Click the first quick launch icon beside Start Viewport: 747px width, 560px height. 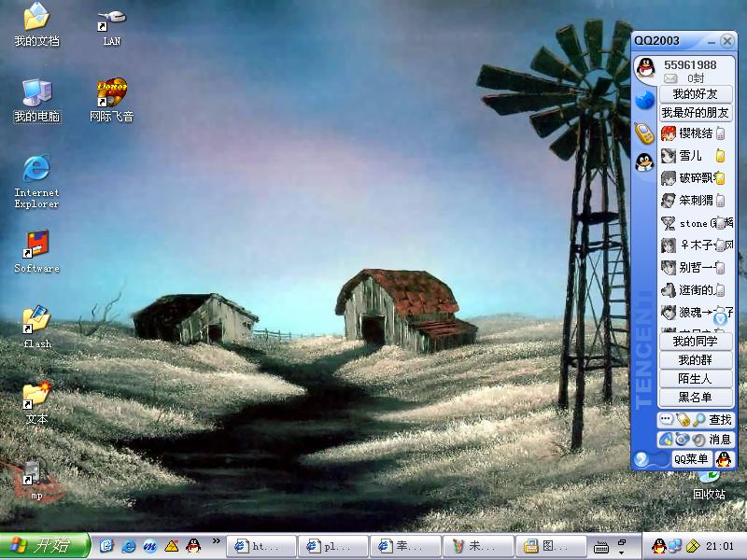(106, 546)
